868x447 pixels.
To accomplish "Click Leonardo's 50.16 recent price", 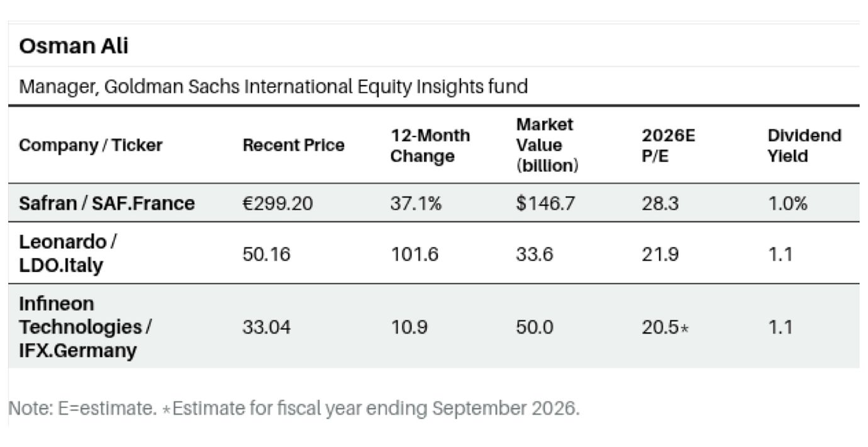I will coord(267,254).
